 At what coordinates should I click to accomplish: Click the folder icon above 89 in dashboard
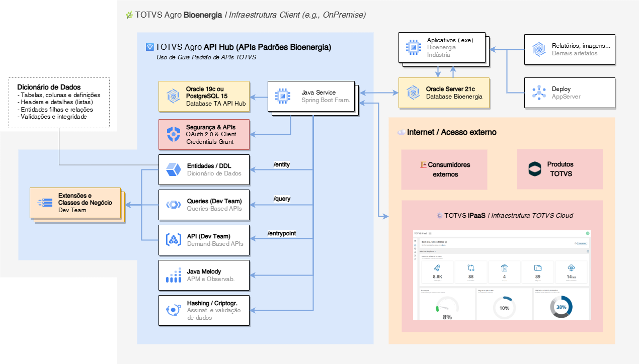click(538, 268)
